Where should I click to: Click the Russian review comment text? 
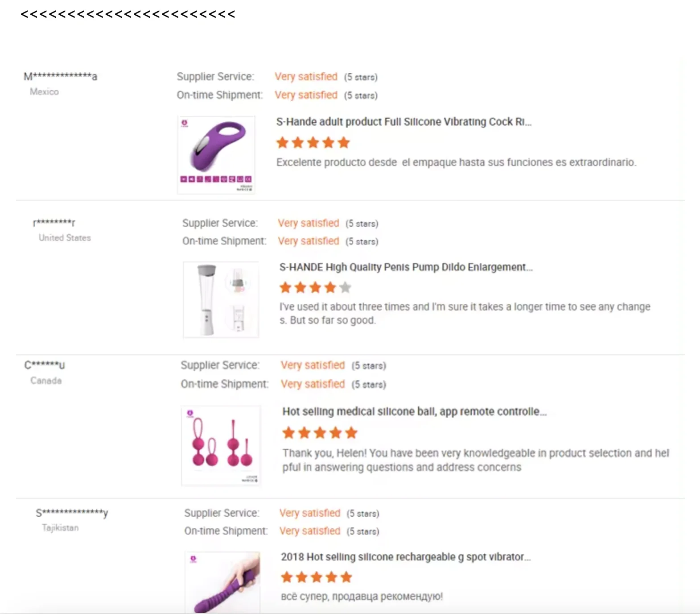(362, 597)
